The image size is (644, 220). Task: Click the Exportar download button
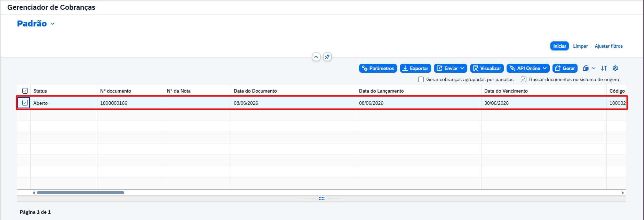(x=415, y=68)
